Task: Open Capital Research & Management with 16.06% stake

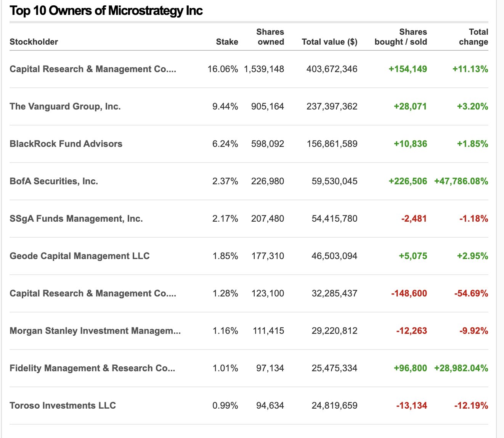Action: [x=93, y=69]
